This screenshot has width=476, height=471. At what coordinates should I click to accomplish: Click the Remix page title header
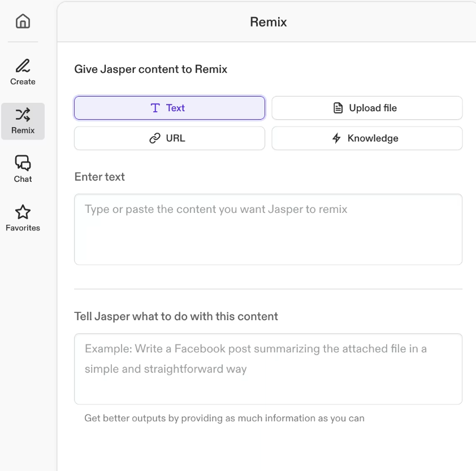point(269,23)
